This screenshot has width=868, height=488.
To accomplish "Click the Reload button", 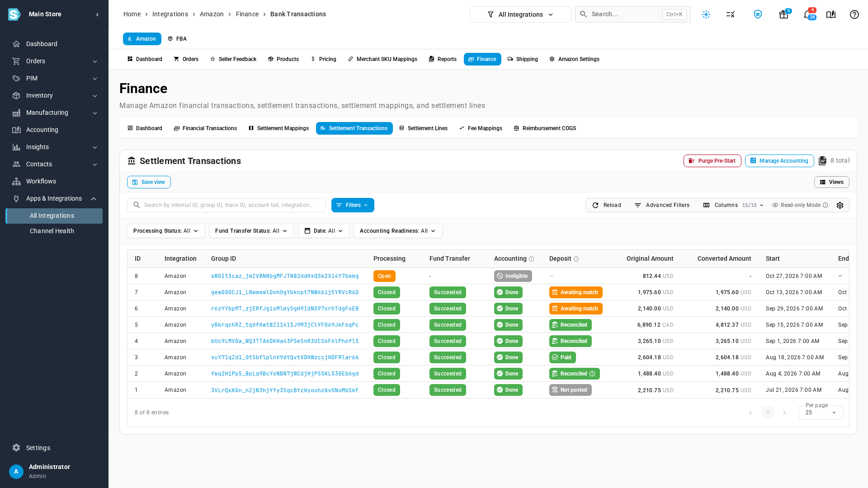I will click(607, 205).
